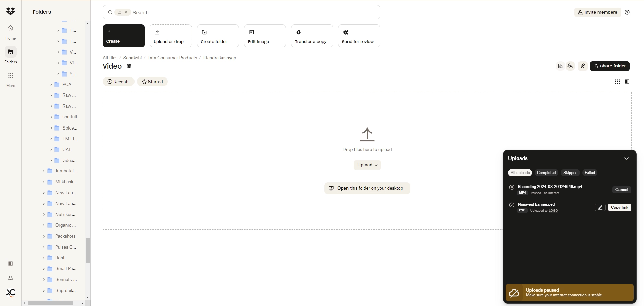This screenshot has height=306, width=644.
Task: Open the manage members icon
Action: coord(570,66)
